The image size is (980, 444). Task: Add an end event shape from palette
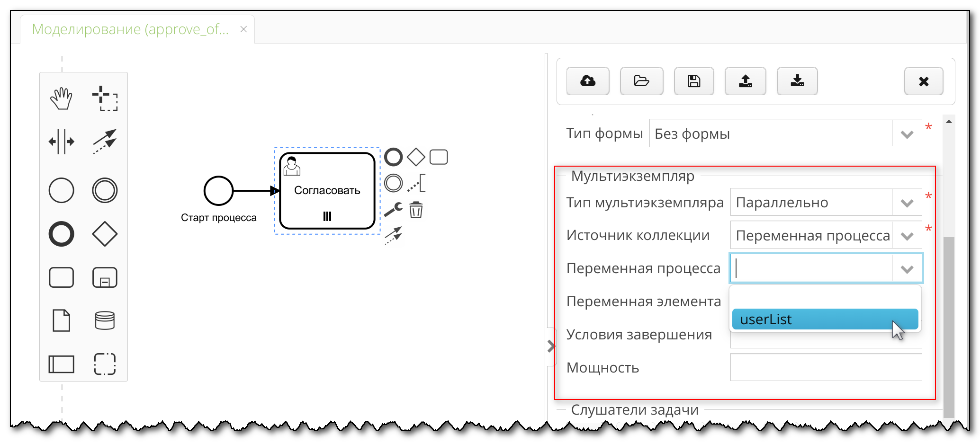point(61,233)
